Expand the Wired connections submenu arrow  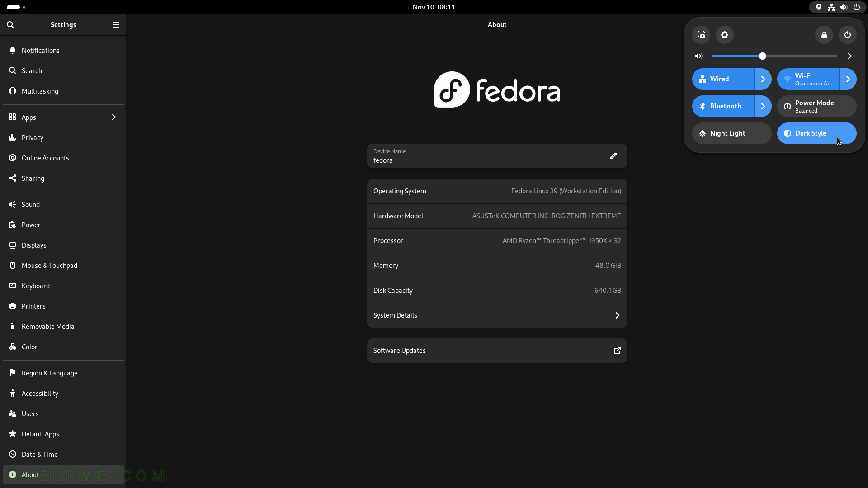[x=763, y=79]
